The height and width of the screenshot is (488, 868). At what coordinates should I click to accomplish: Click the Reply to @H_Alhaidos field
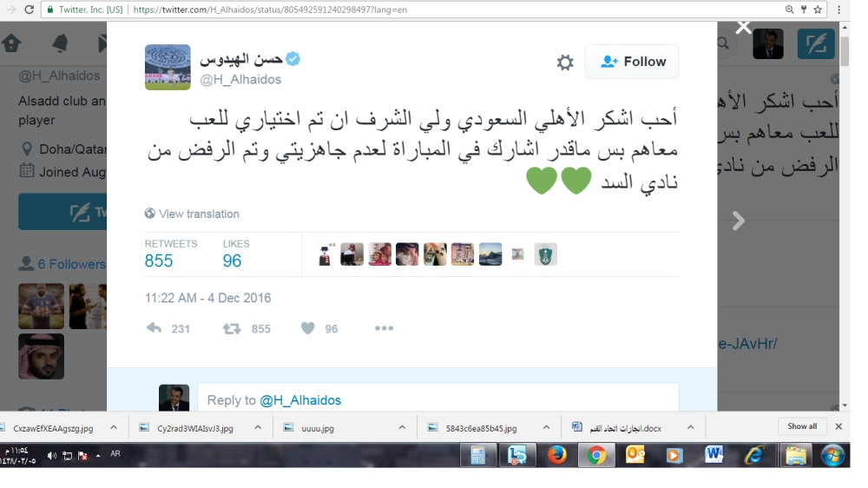point(437,400)
